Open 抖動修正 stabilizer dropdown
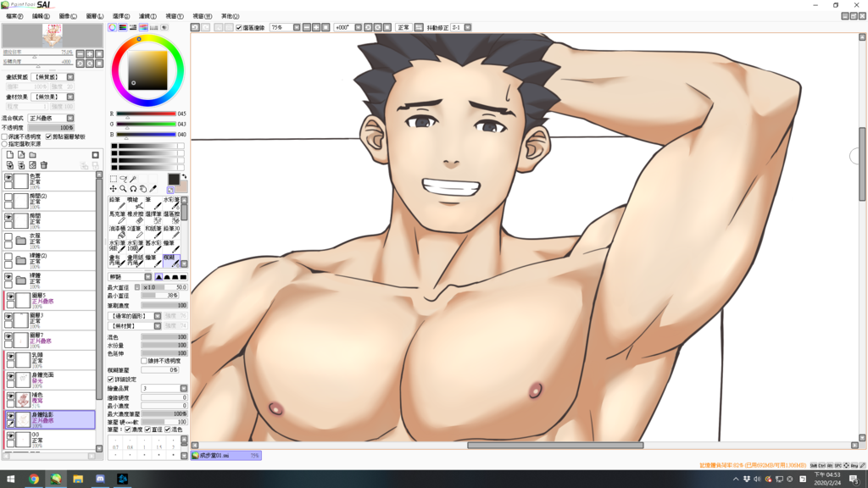Image resolution: width=868 pixels, height=488 pixels. [x=468, y=27]
